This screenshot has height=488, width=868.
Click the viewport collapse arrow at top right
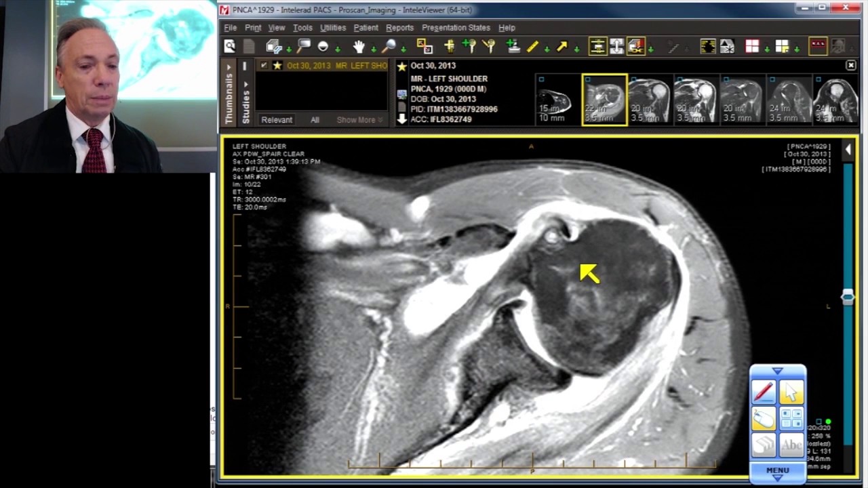point(848,149)
